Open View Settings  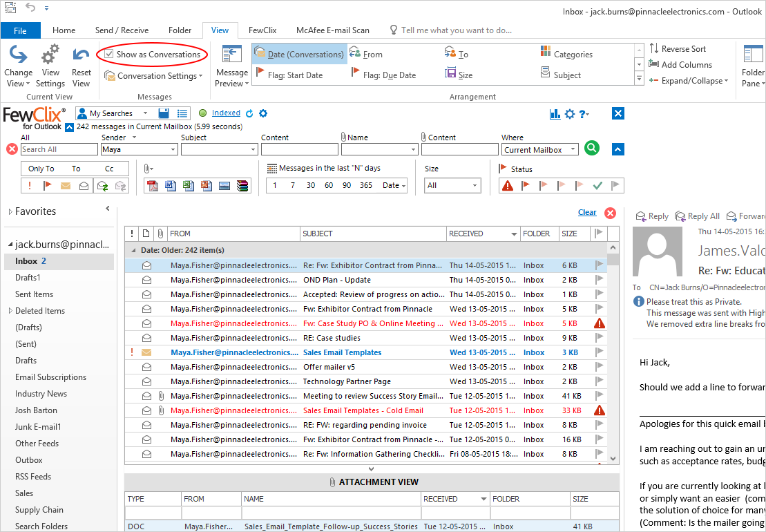50,67
